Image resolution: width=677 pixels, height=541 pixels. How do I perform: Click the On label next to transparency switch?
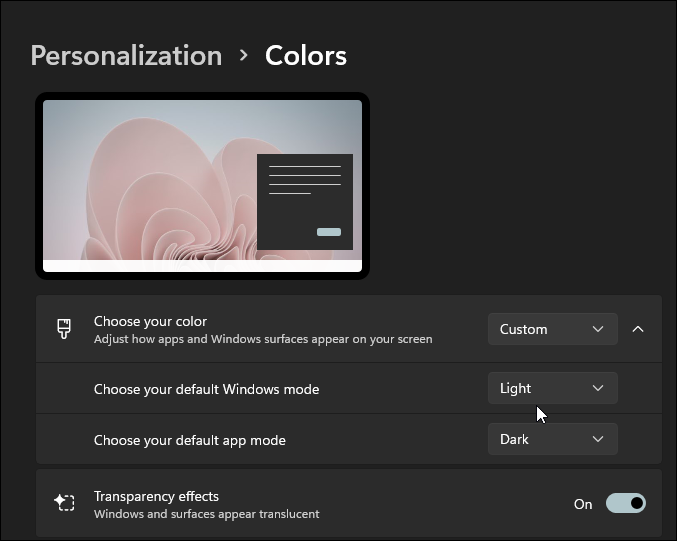pyautogui.click(x=583, y=504)
